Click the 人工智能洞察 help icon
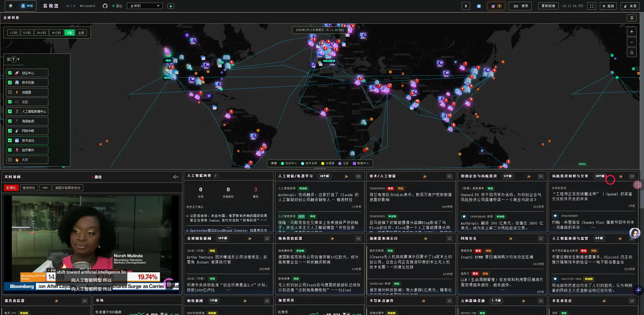Screen dimensions: 644x315 tap(216, 176)
